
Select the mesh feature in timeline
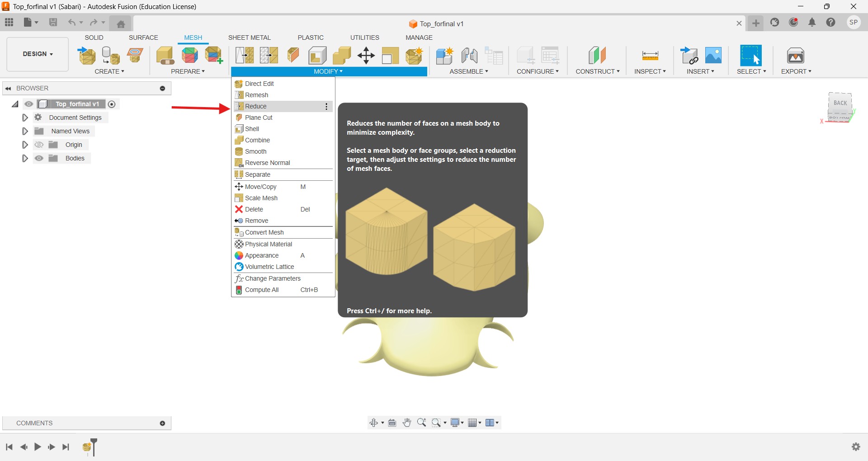point(88,447)
